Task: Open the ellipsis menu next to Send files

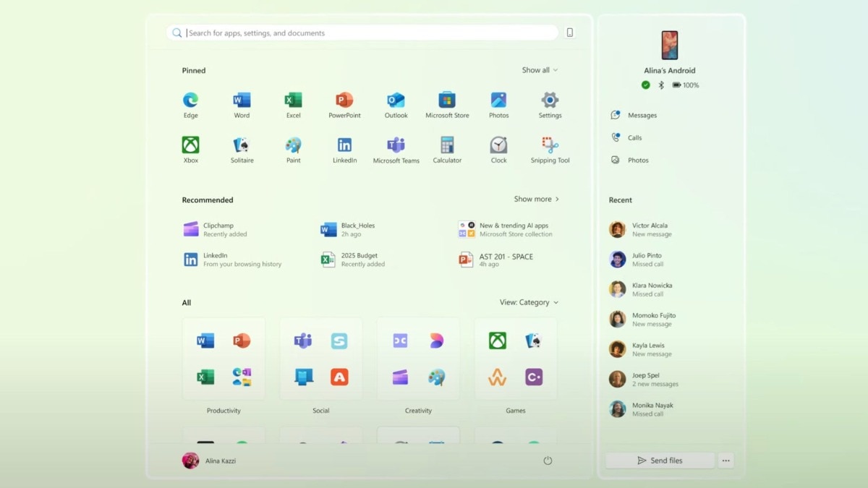Action: pos(726,460)
